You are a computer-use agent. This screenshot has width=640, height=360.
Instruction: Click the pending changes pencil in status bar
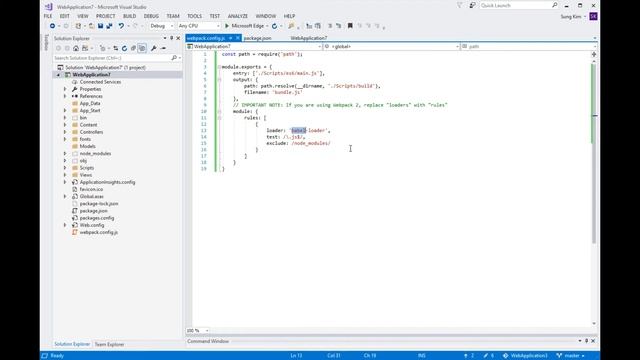(486, 356)
